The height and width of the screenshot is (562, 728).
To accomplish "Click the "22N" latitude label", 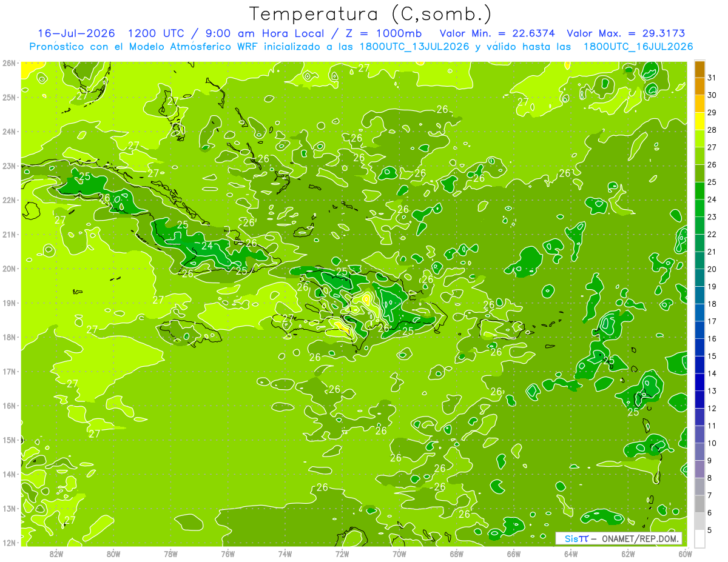I will (9, 200).
